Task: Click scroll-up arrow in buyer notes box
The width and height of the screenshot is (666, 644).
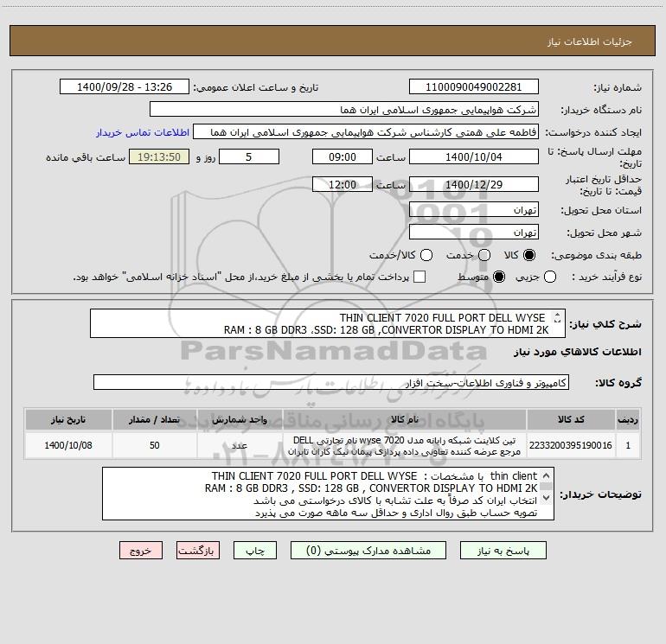Action: 547,475
